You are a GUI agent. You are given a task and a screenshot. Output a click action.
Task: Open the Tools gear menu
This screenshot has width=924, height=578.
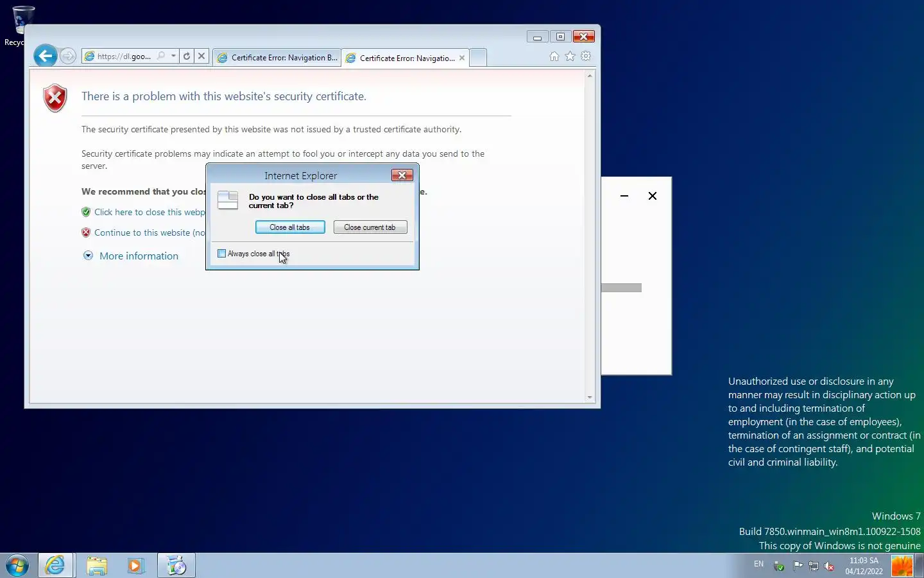[586, 57]
